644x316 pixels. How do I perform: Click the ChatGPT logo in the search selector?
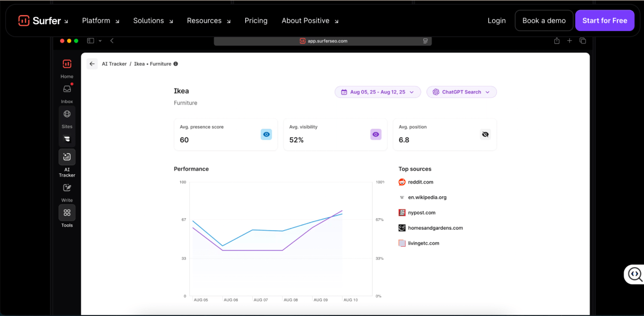[x=436, y=92]
